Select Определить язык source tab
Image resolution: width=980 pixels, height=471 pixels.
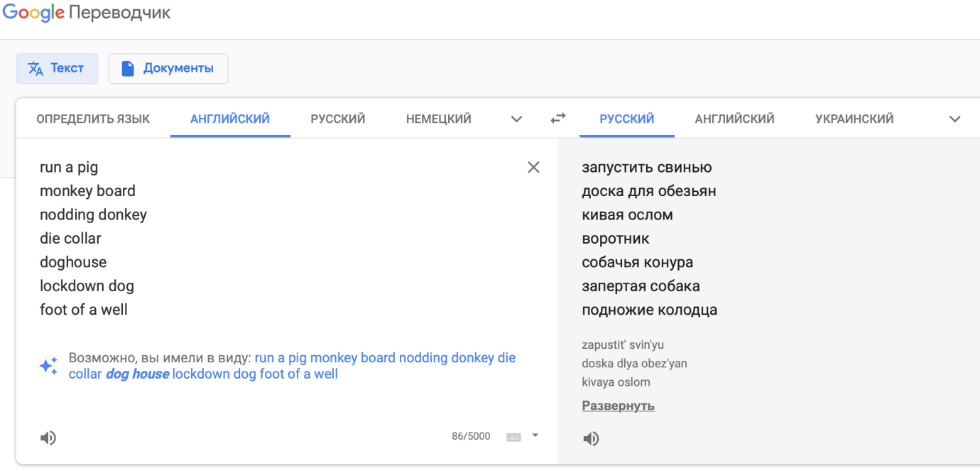(93, 119)
